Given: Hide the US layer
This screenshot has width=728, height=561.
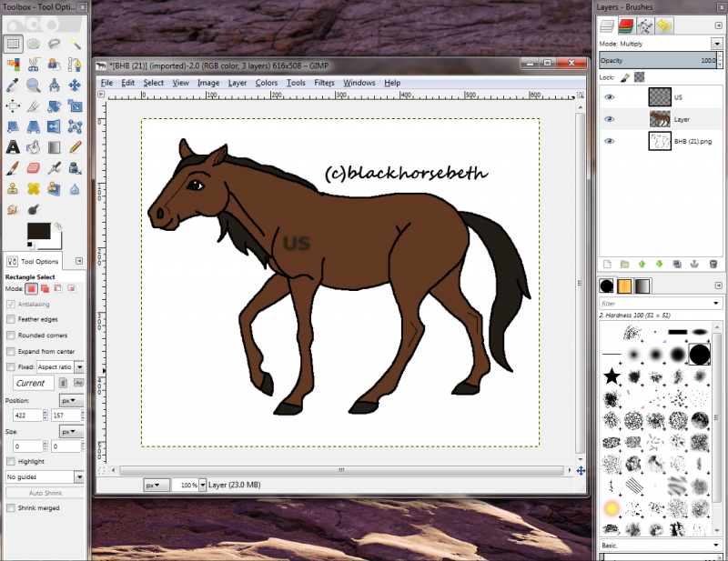Looking at the screenshot, I should (609, 97).
